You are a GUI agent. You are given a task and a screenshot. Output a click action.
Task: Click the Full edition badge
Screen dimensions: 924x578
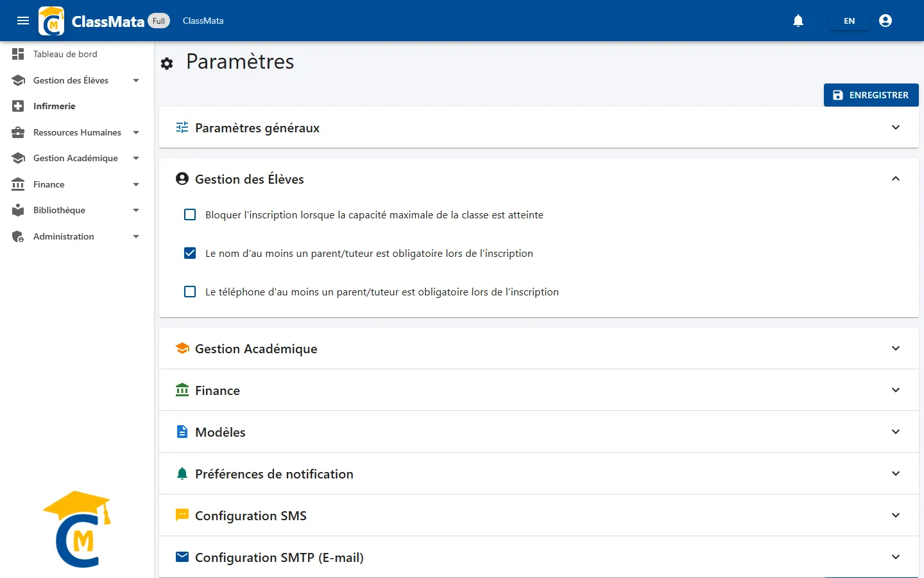tap(159, 21)
